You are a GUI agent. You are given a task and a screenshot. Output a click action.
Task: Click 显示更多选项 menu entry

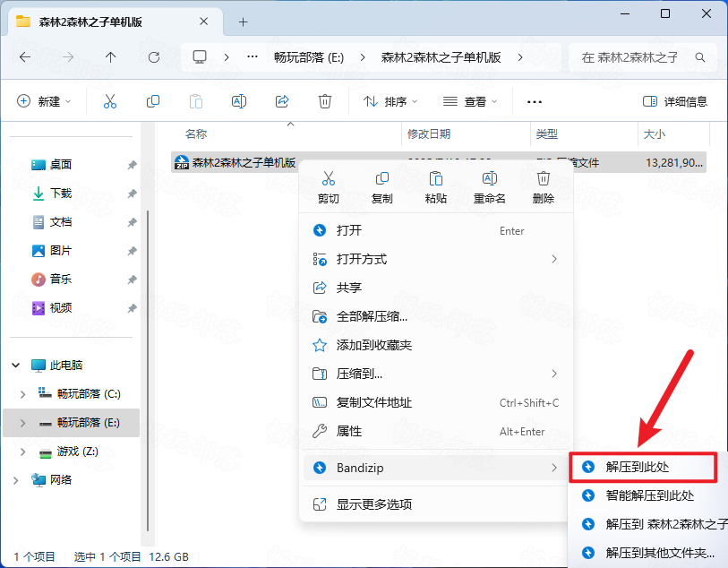(x=436, y=504)
